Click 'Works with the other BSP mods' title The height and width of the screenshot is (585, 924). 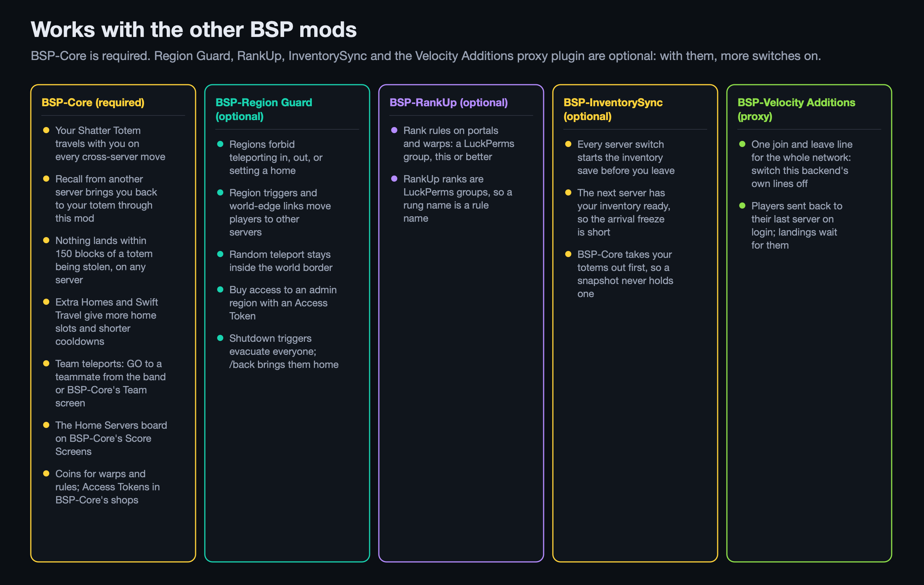click(x=194, y=29)
